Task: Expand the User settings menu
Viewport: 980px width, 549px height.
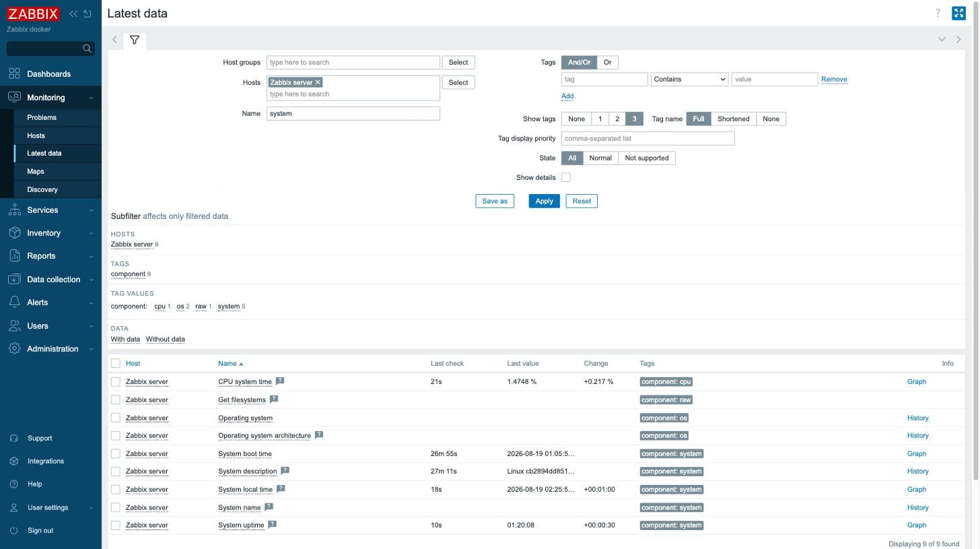Action: point(91,508)
